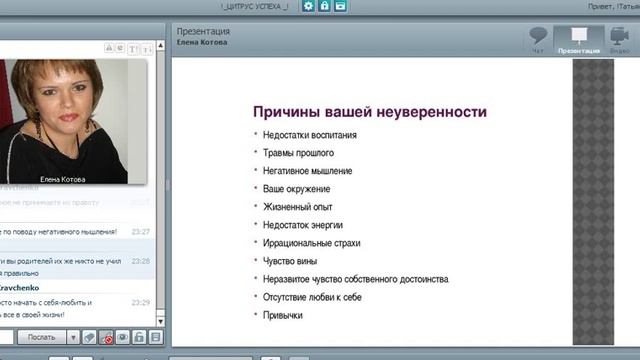
Task: Click the bullet Ваше окружение
Action: [x=296, y=189]
